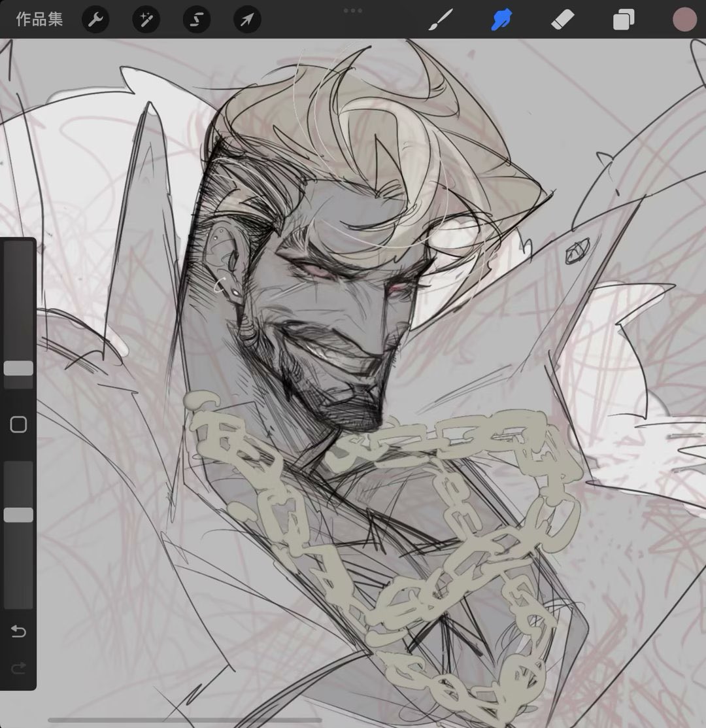
Task: Open the 作品集 gallery
Action: click(x=39, y=20)
